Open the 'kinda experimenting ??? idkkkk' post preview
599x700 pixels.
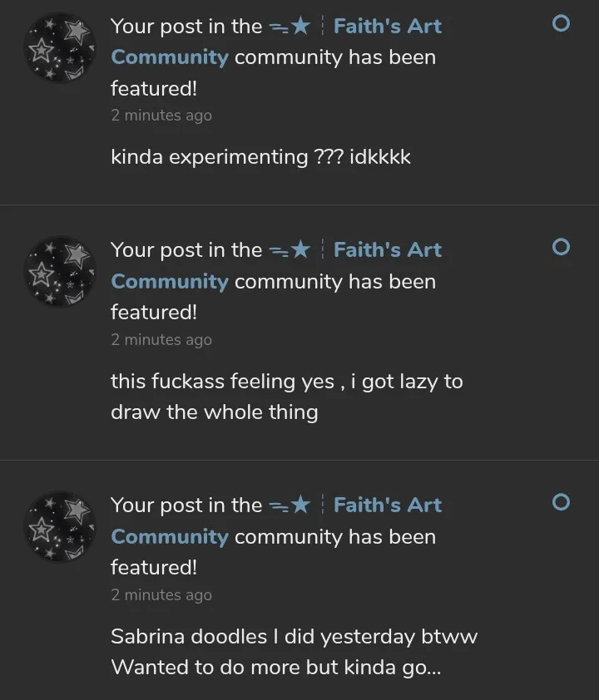[260, 157]
